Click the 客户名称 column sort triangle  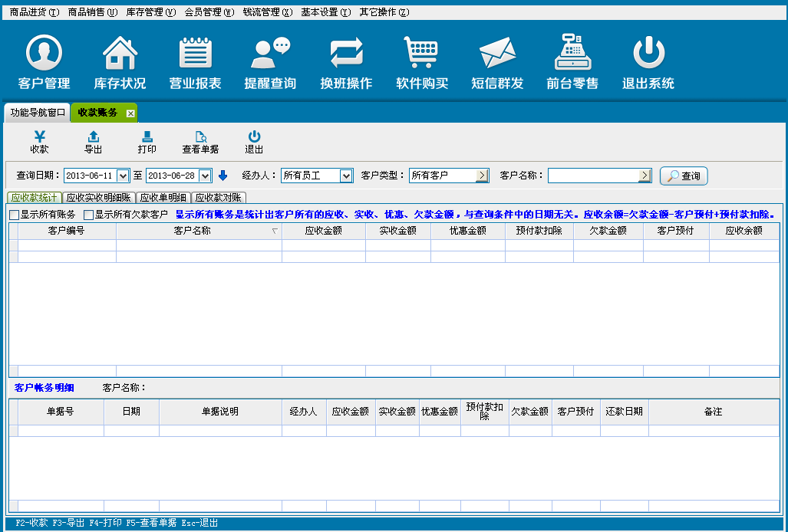click(275, 231)
